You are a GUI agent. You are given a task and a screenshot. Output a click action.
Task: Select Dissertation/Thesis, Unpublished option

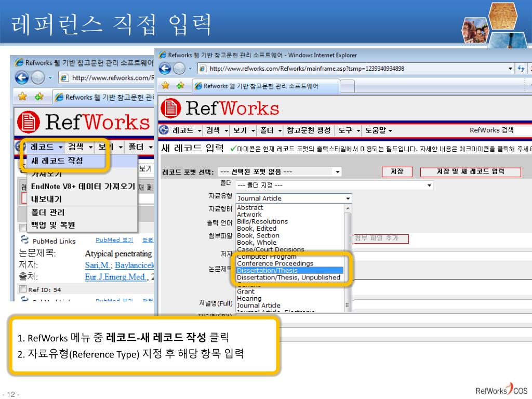(x=290, y=277)
